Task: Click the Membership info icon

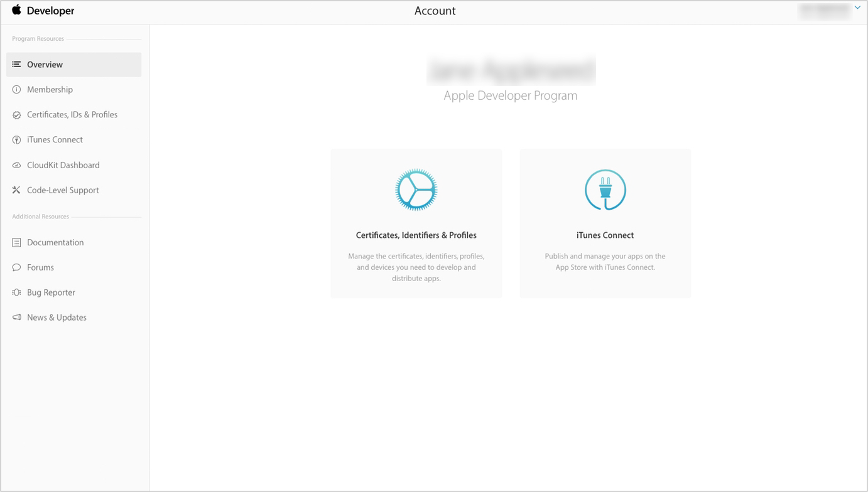Action: pos(16,90)
